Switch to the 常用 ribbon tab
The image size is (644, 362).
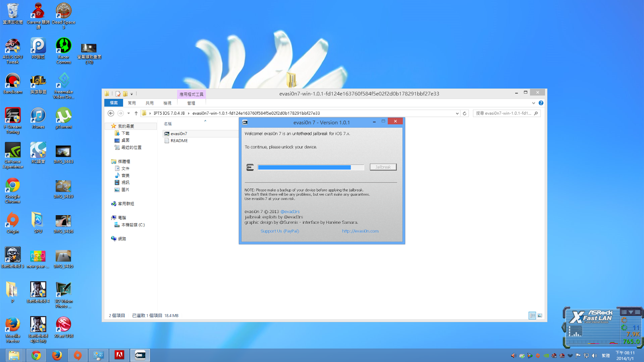tap(132, 103)
